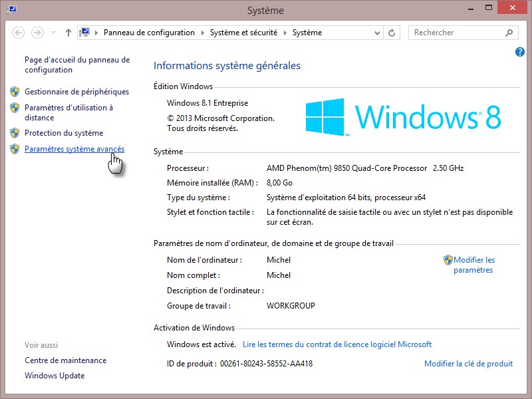This screenshot has width=532, height=399.
Task: Open Gestionnaire de périphériques link
Action: pos(76,92)
